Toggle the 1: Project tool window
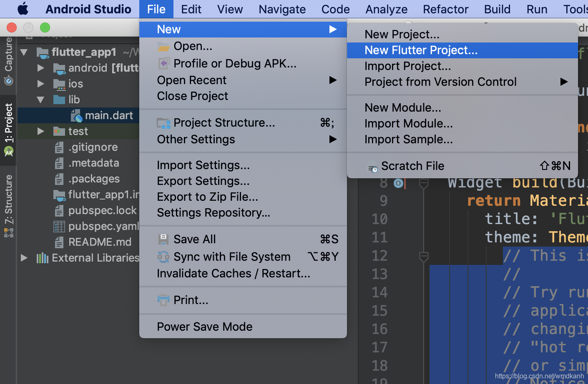588x384 pixels. pos(8,130)
